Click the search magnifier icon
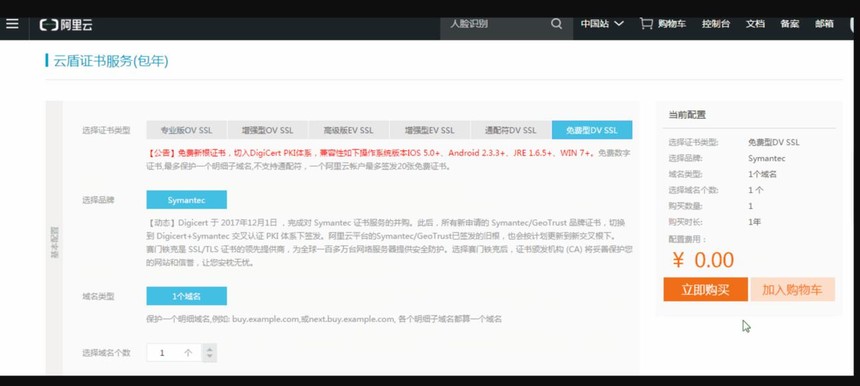The height and width of the screenshot is (386, 860). point(557,24)
